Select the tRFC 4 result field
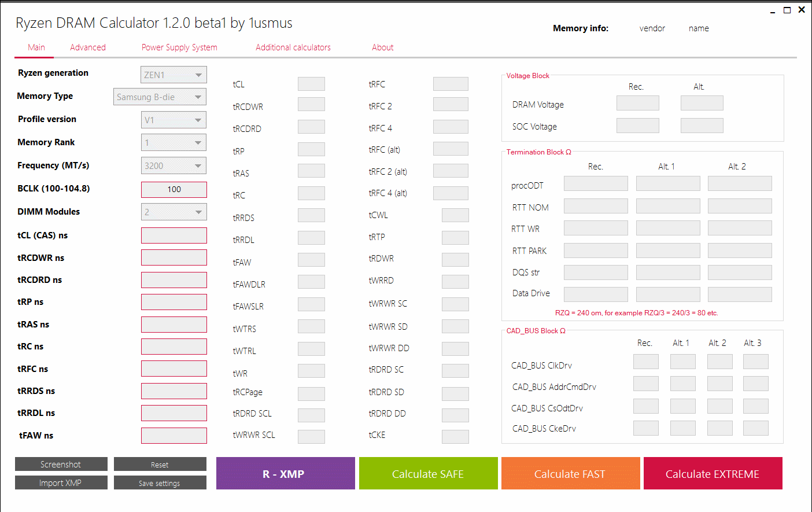The height and width of the screenshot is (512, 812). point(451,127)
